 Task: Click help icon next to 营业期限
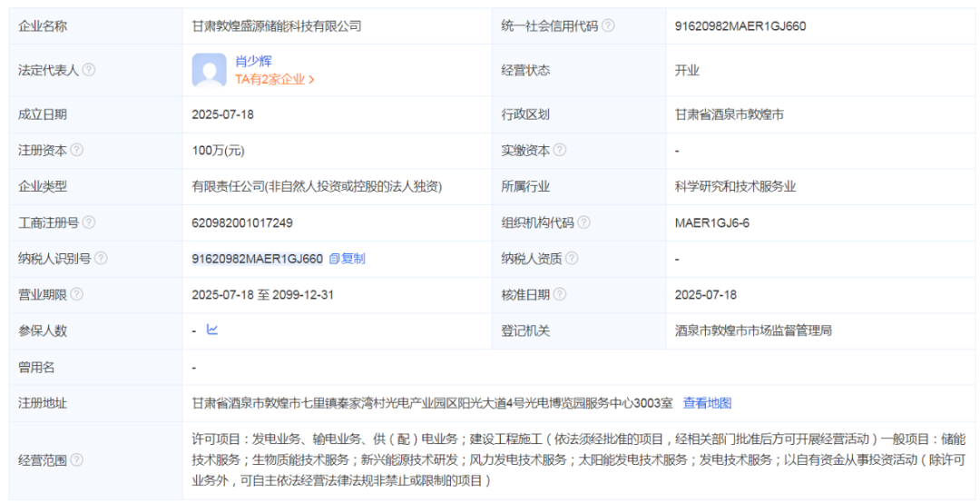[77, 294]
